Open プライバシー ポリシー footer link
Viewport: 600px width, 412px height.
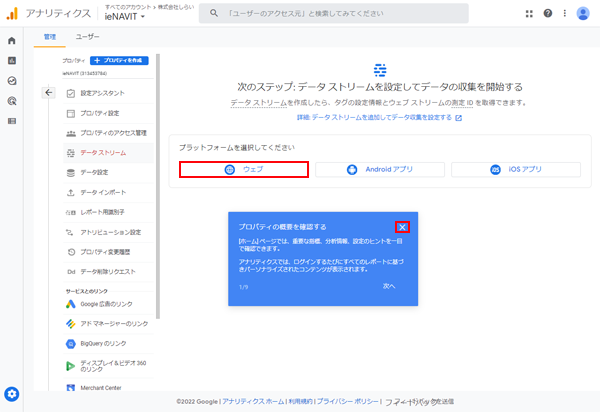pyautogui.click(x=347, y=402)
